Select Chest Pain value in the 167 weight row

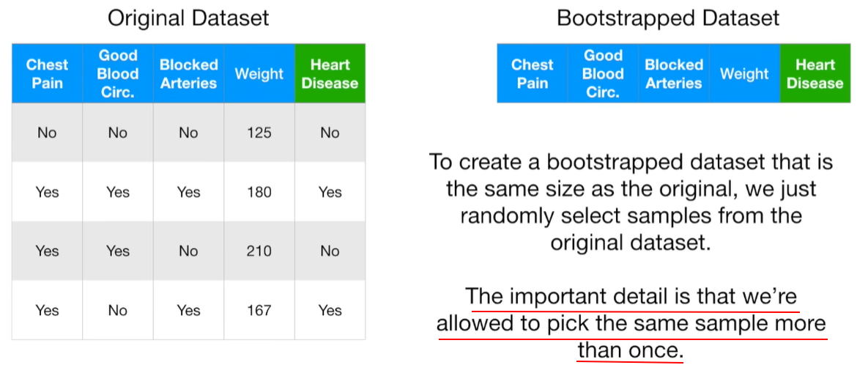pyautogui.click(x=47, y=311)
